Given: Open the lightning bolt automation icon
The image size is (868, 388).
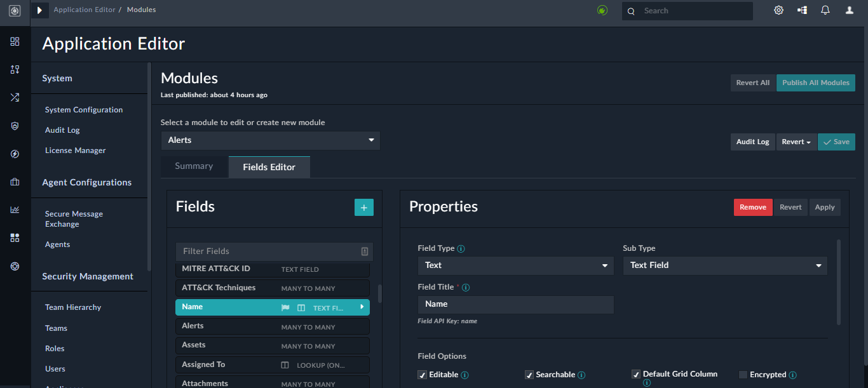Looking at the screenshot, I should (x=15, y=154).
